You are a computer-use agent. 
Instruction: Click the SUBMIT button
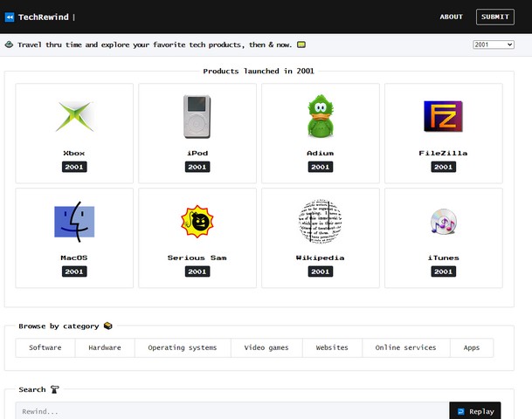(x=495, y=17)
